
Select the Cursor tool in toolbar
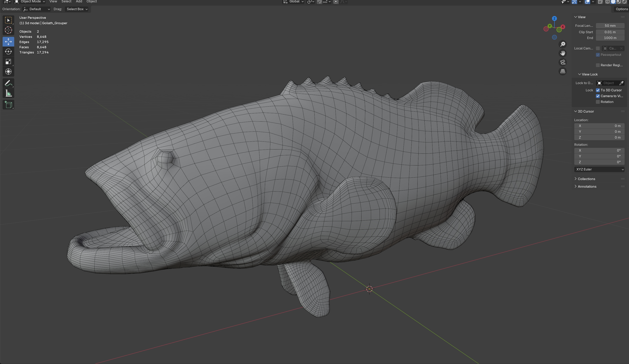tap(8, 30)
